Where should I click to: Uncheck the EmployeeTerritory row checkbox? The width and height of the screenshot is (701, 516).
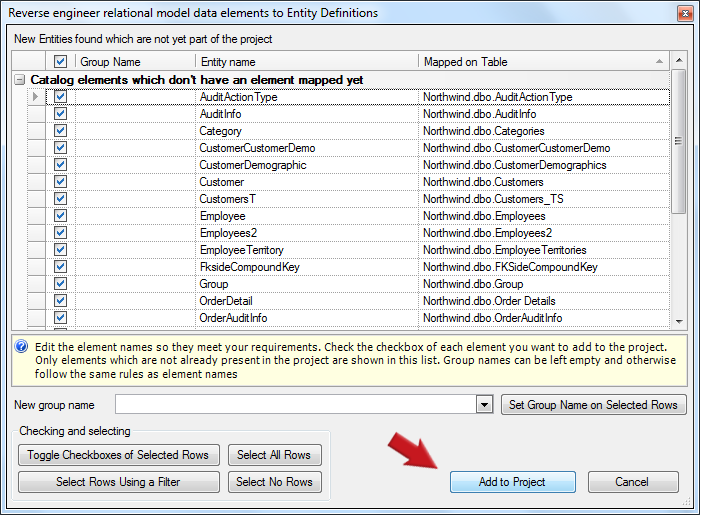coord(60,250)
